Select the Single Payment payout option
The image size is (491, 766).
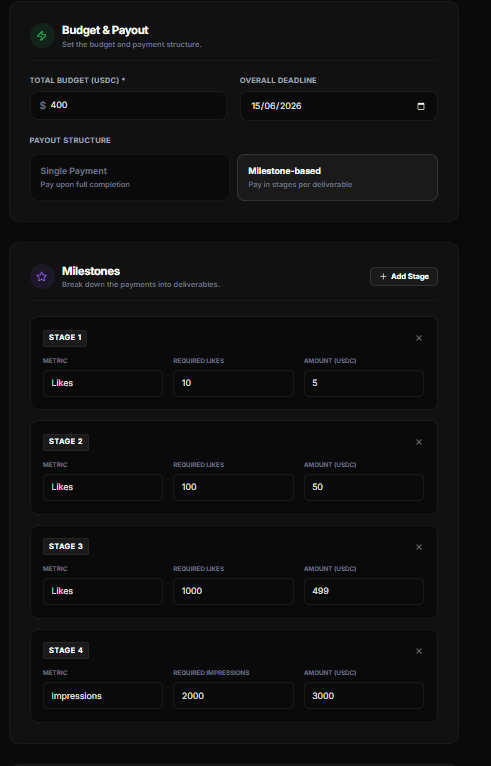(x=130, y=177)
